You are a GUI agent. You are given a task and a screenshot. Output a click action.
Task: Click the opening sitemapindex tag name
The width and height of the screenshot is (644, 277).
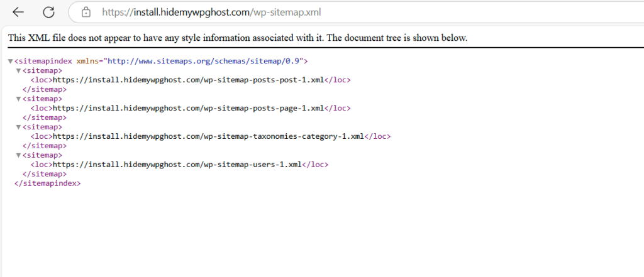click(45, 62)
